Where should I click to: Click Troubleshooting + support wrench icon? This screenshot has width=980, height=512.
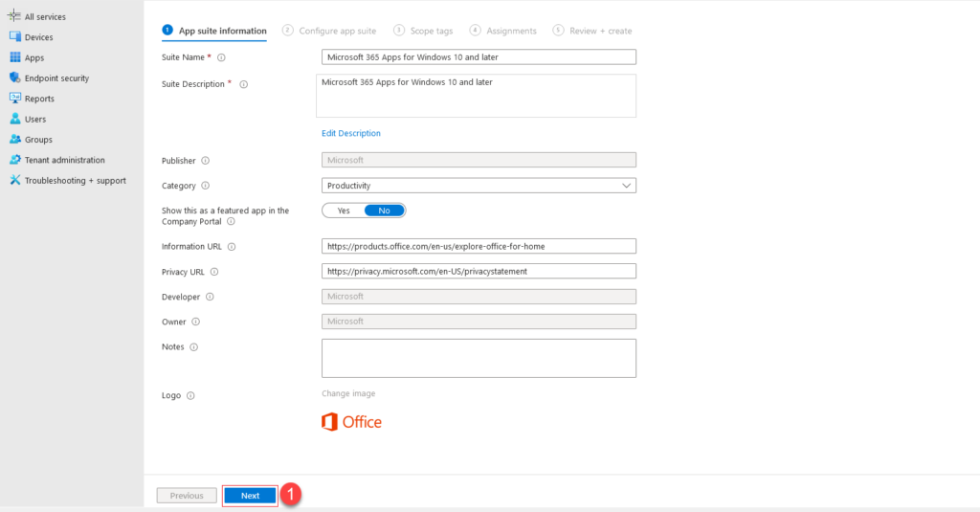click(15, 180)
